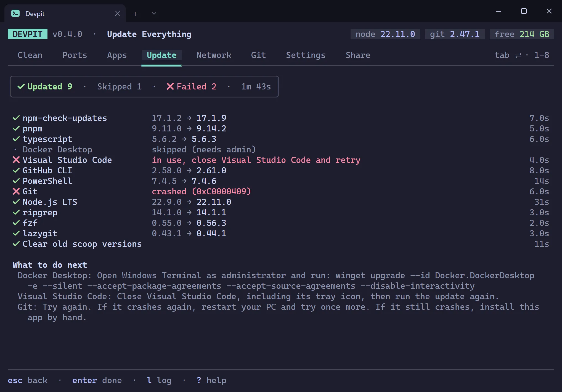Open the Settings tab
The width and height of the screenshot is (562, 392).
click(x=306, y=55)
